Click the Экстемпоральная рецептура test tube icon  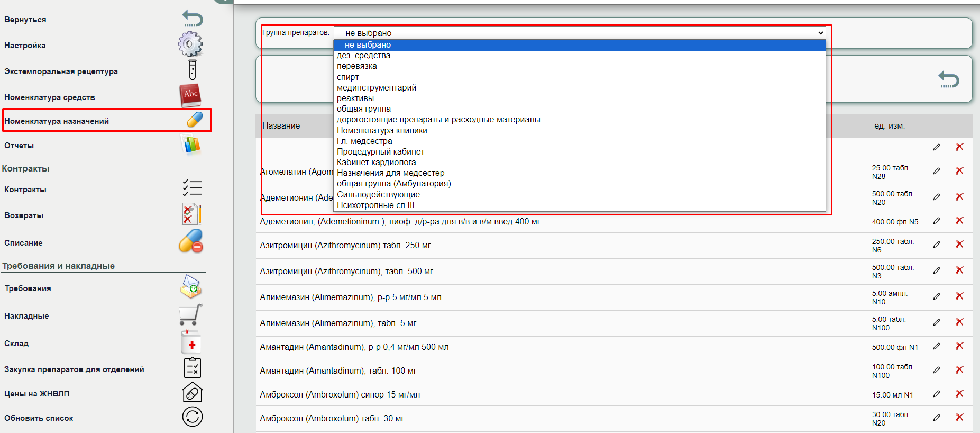(x=192, y=70)
